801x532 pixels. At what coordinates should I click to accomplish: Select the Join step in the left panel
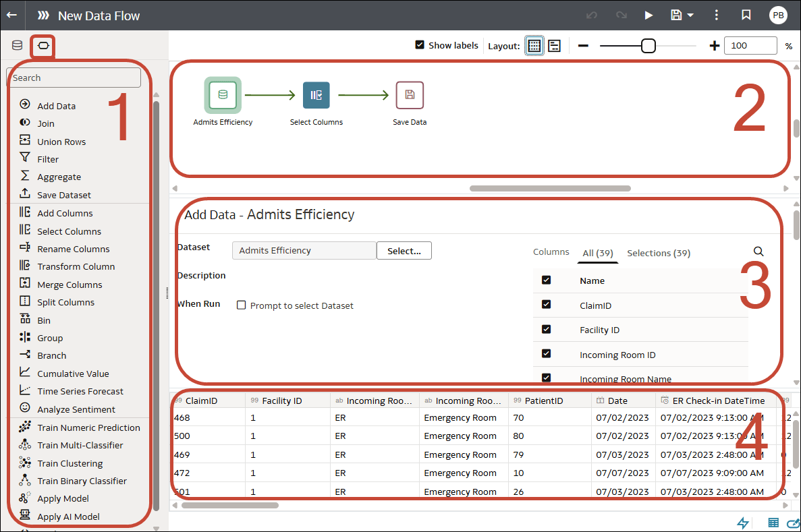click(45, 123)
